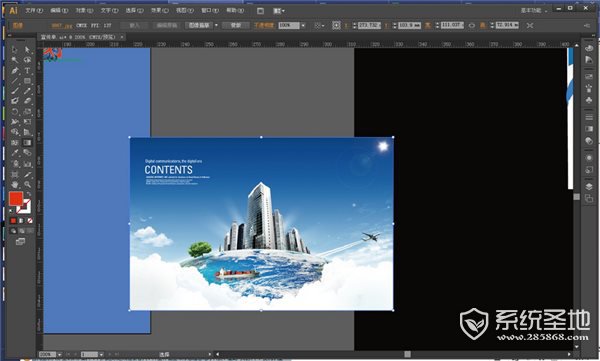Reset default fill and stroke

click(x=11, y=211)
